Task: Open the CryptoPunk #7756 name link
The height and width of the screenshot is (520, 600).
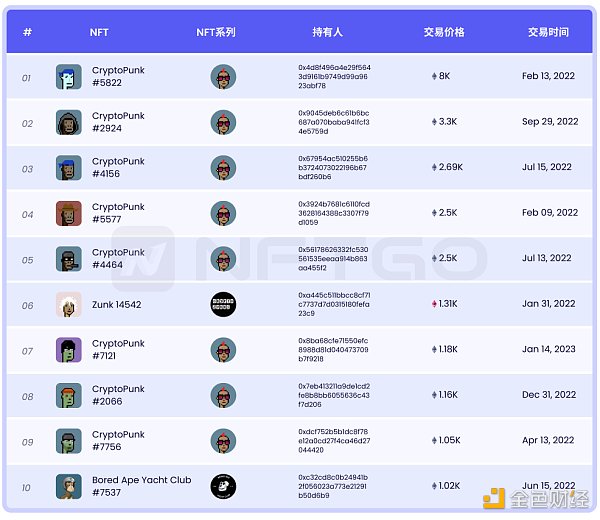Action: pos(118,440)
